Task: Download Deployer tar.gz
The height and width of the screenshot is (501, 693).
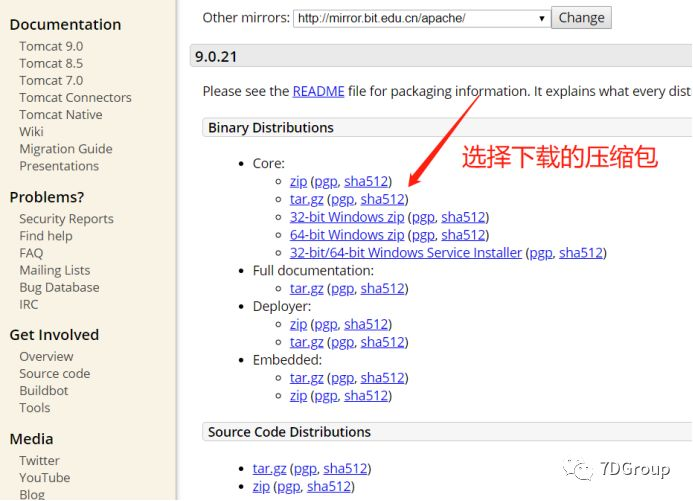Action: [306, 342]
